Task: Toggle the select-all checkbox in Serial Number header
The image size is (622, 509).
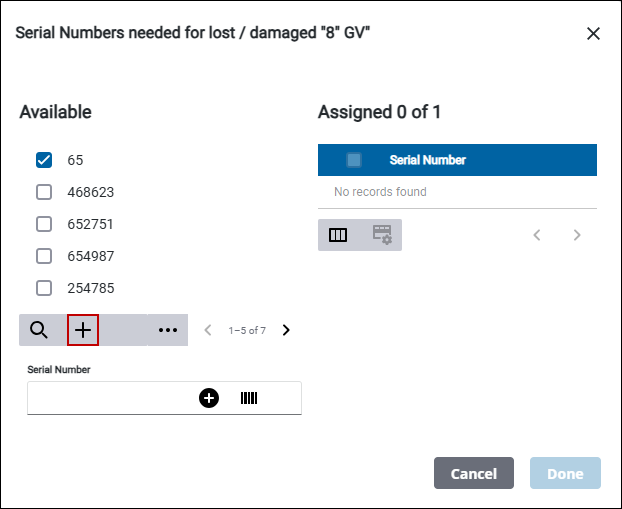Action: click(354, 160)
